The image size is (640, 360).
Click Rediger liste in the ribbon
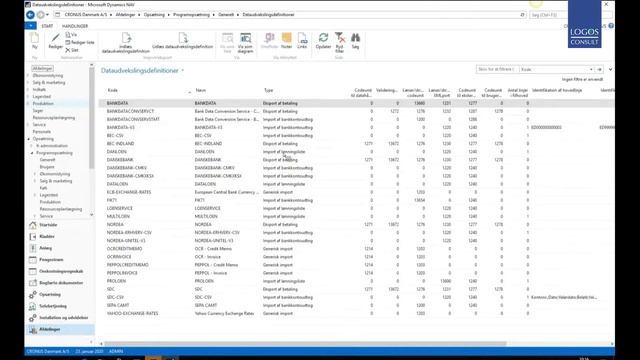point(80,42)
